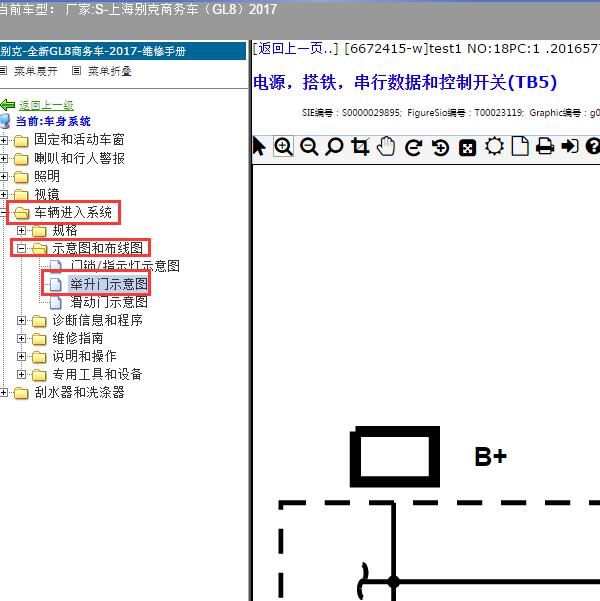600x601 pixels.
Task: Expand the 说明和操作 folder
Action: click(x=21, y=356)
